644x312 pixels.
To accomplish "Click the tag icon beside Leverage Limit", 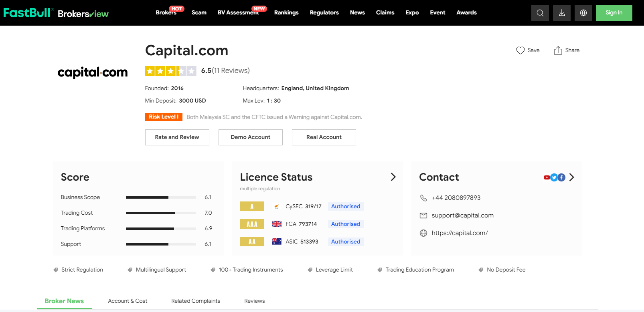I will [x=310, y=270].
